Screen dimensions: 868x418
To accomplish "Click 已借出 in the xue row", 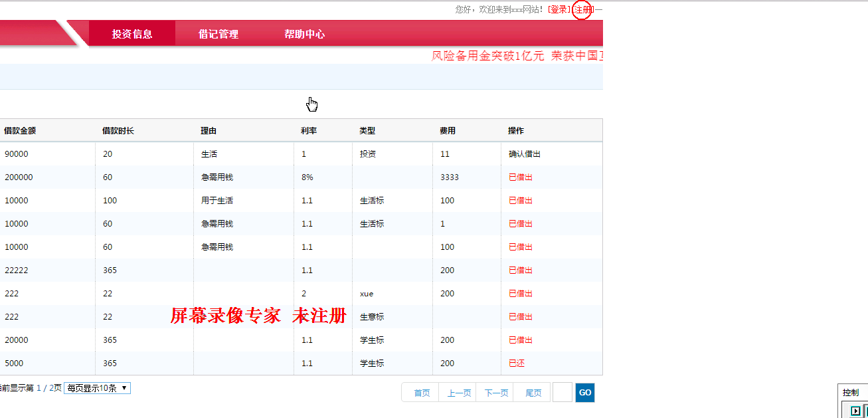I will pos(521,294).
